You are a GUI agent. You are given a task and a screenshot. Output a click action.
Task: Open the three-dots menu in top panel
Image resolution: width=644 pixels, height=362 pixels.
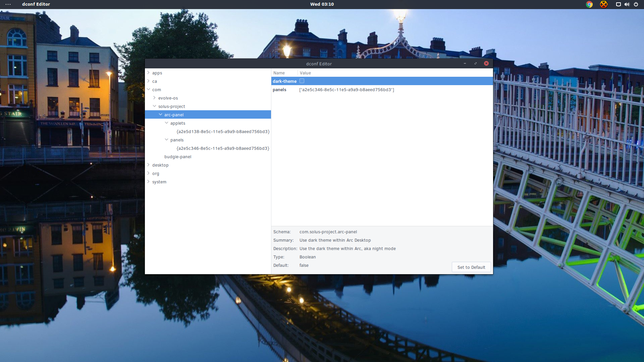click(x=8, y=4)
